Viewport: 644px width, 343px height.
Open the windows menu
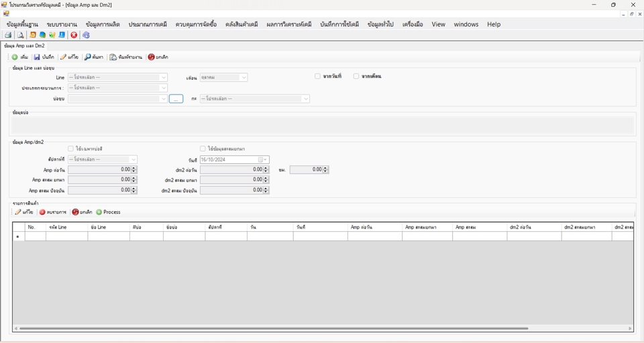466,24
